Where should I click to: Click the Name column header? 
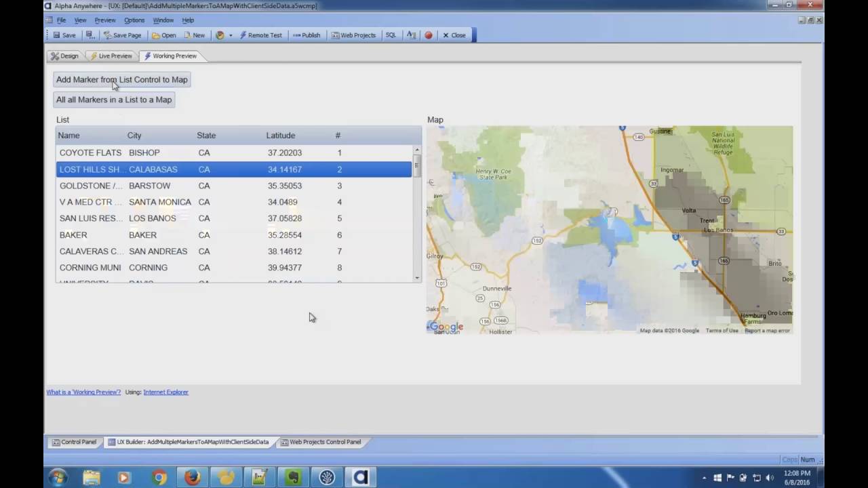pos(68,136)
